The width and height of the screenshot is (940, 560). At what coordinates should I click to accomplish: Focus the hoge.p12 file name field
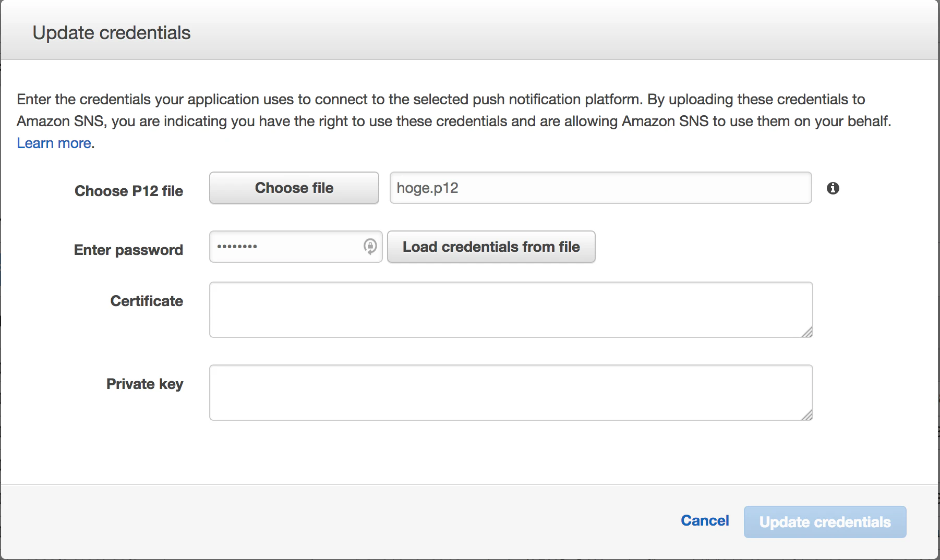(600, 188)
